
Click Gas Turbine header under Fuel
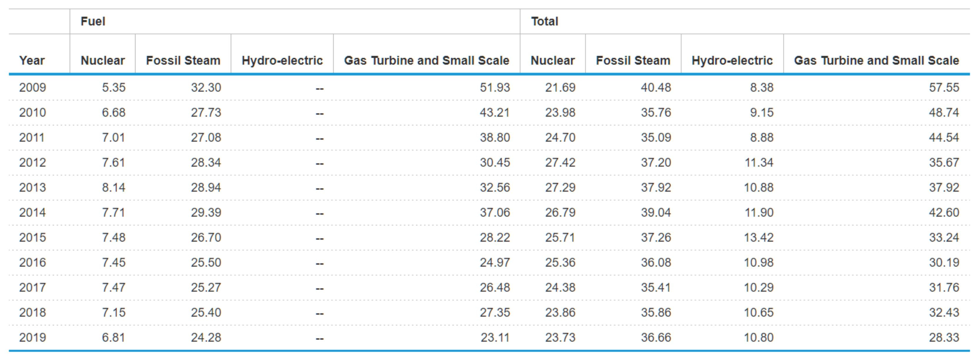pos(427,60)
